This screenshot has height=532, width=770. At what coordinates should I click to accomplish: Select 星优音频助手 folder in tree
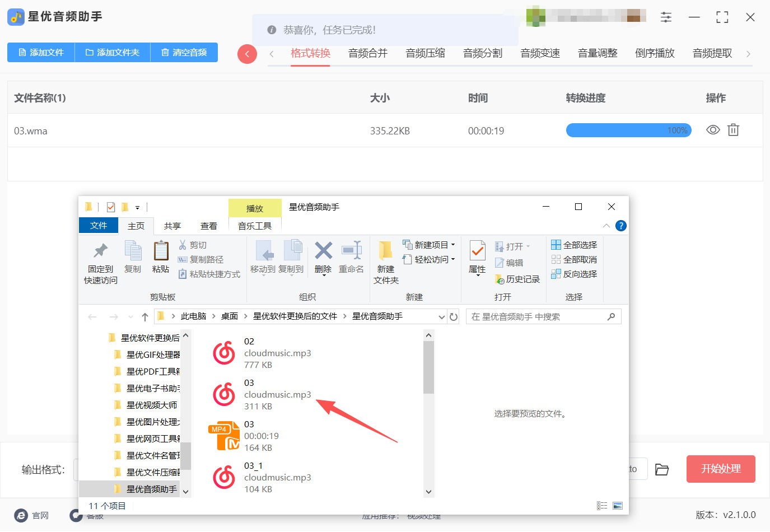tap(146, 489)
